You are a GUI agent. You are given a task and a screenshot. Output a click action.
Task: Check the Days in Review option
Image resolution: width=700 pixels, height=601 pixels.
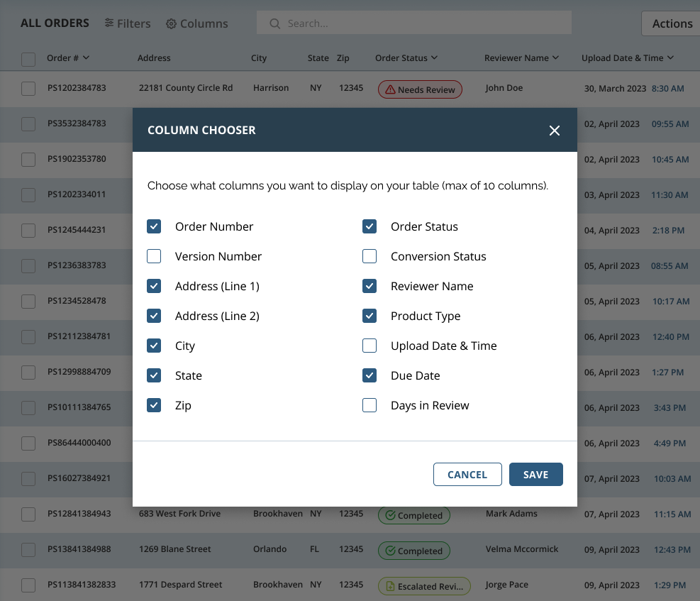370,405
